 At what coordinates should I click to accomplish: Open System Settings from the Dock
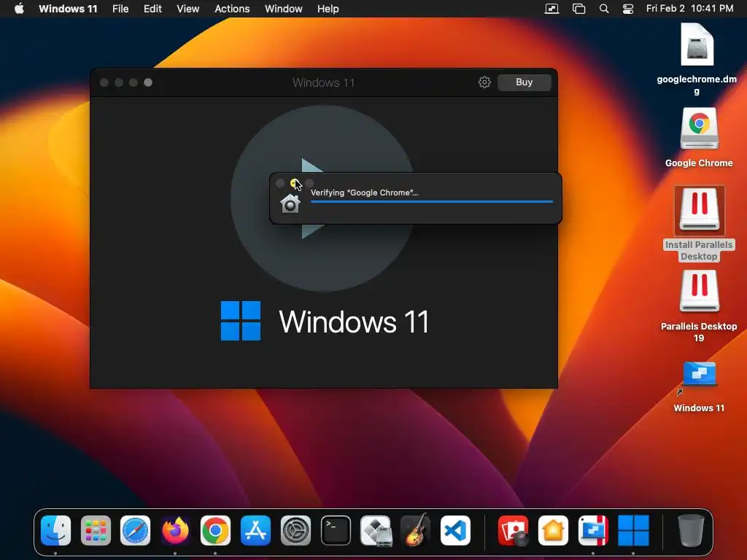click(x=295, y=531)
